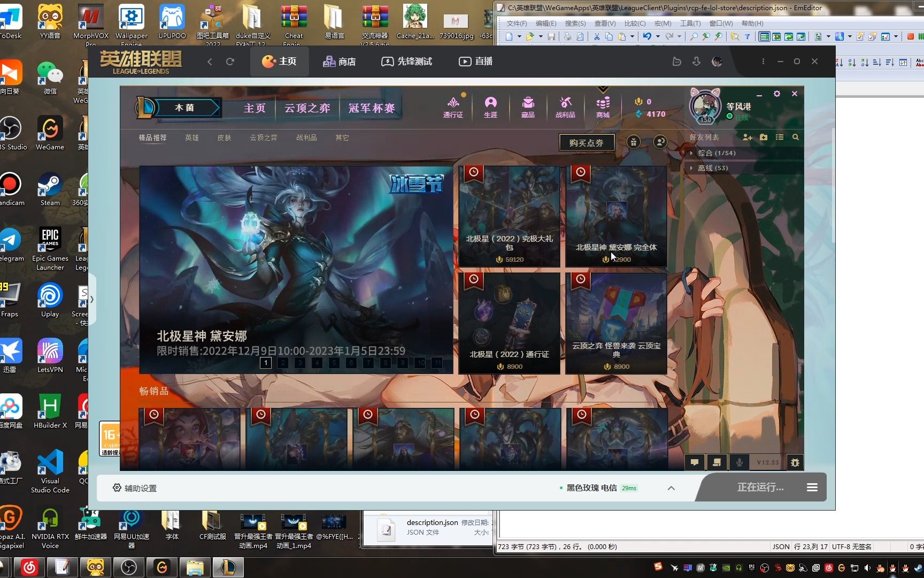Open the 战利品 loot hammer icon
This screenshot has width=924, height=578.
click(565, 107)
